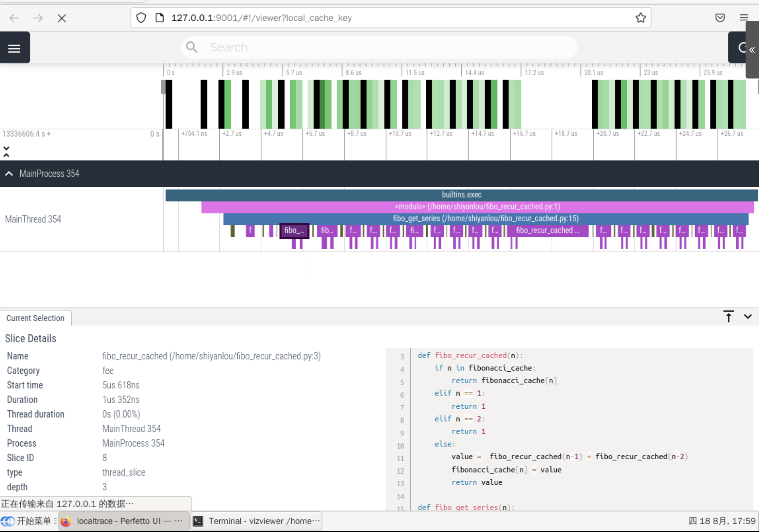Viewport: 759px width, 532px height.
Task: Move details panel to top arrow
Action: (728, 316)
